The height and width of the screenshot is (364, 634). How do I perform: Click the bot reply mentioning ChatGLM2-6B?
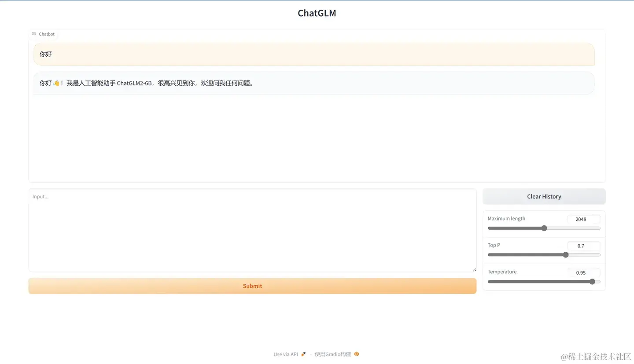(x=313, y=83)
